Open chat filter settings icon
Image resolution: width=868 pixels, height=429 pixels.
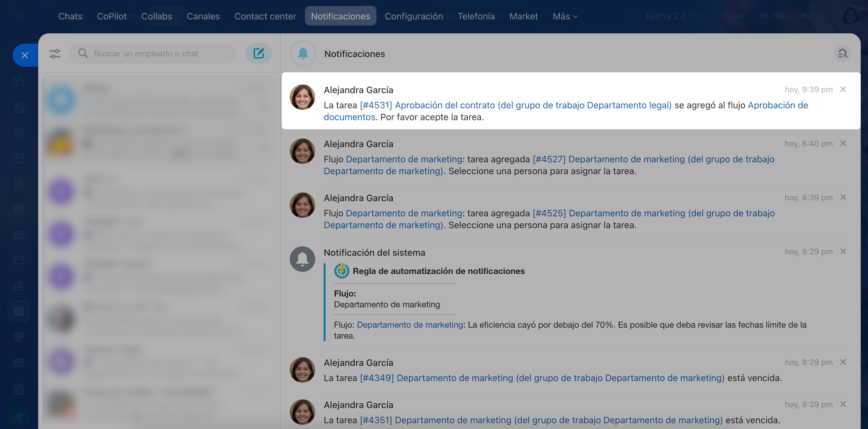click(x=55, y=54)
